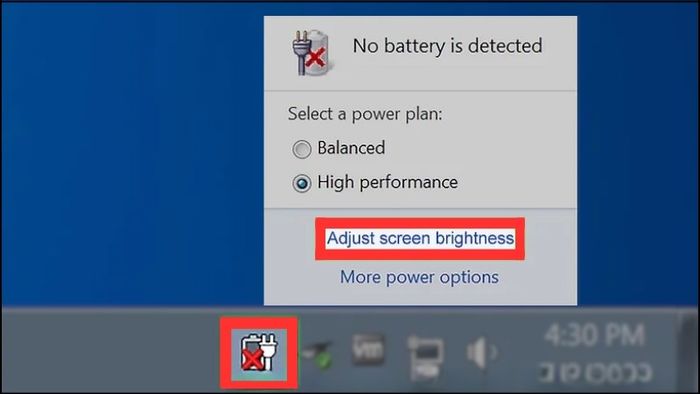Click the Balanced label text

(x=351, y=148)
